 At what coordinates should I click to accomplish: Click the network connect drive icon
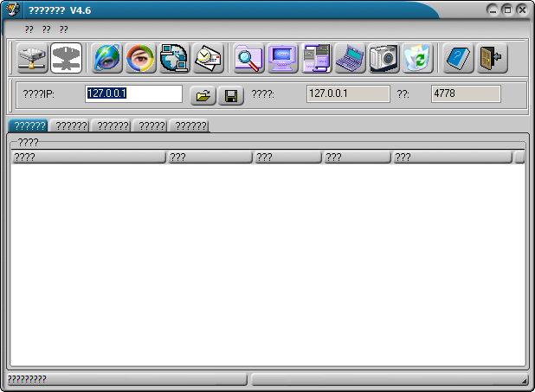pyautogui.click(x=33, y=58)
